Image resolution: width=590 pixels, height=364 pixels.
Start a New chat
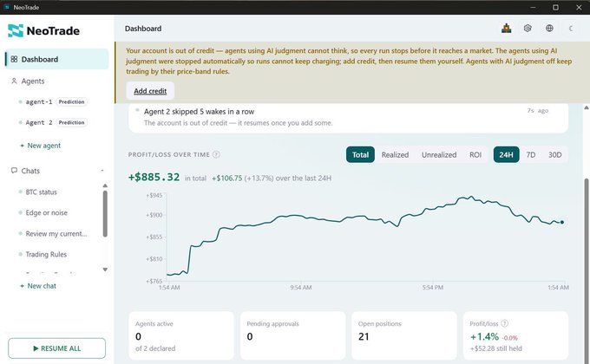[38, 286]
